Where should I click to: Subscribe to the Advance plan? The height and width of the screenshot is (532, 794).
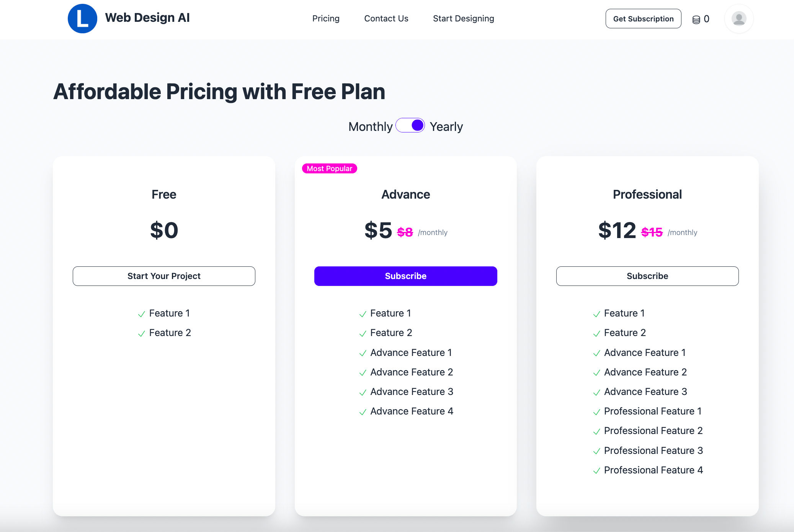(x=405, y=276)
